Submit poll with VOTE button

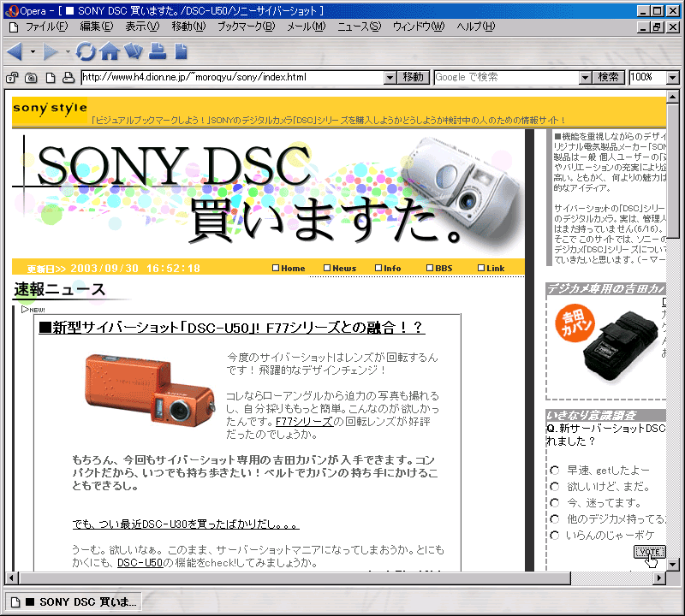[x=649, y=552]
